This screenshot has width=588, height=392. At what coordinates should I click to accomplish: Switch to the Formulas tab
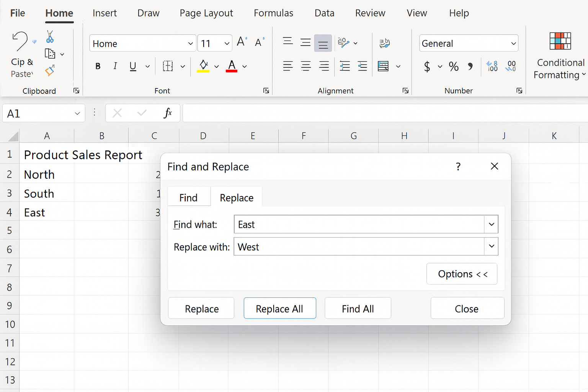click(x=273, y=13)
